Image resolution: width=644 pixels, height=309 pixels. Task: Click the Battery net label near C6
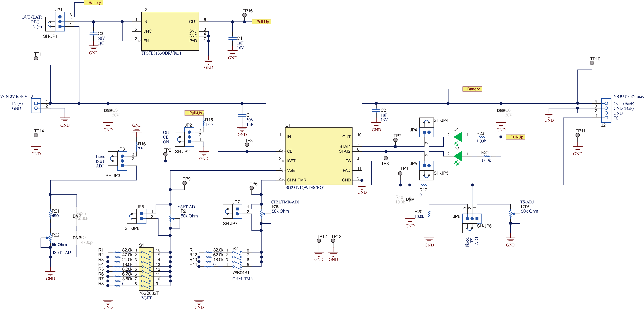pyautogui.click(x=472, y=89)
